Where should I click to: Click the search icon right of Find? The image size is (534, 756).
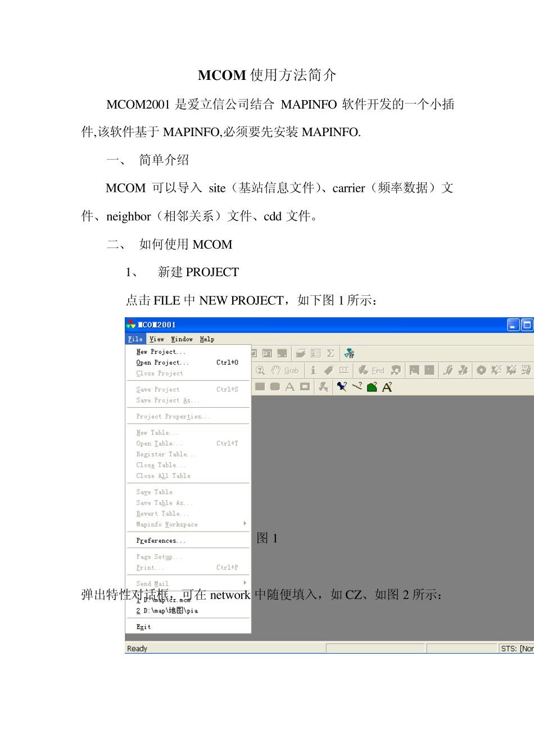point(396,370)
